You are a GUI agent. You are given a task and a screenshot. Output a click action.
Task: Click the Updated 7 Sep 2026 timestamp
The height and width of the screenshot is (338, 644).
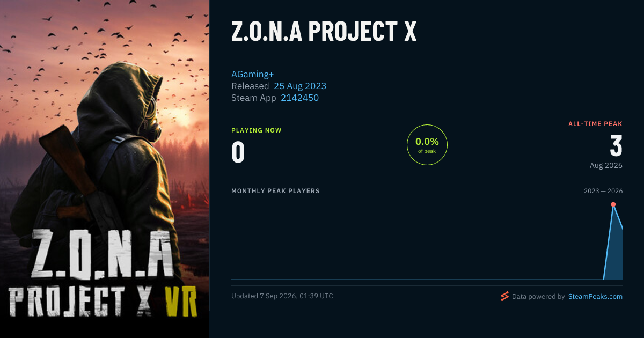tap(282, 296)
